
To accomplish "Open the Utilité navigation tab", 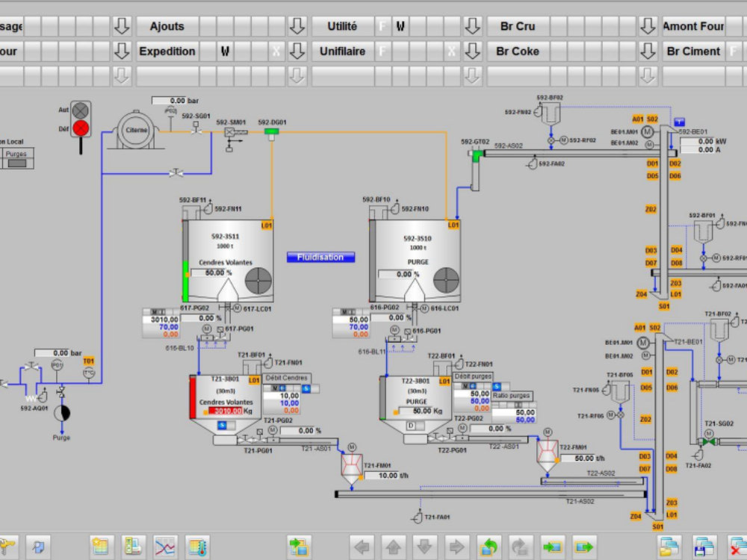I will pos(343,26).
